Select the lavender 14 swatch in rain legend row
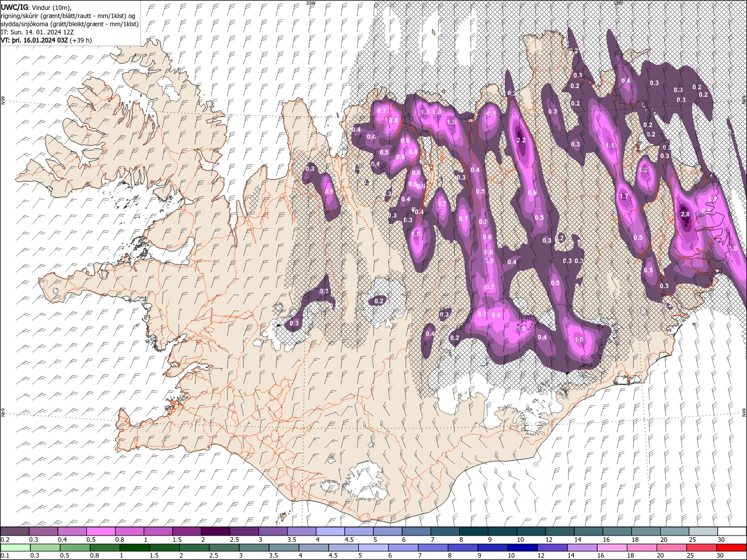Viewport: 747px width, 560px height. [582, 548]
